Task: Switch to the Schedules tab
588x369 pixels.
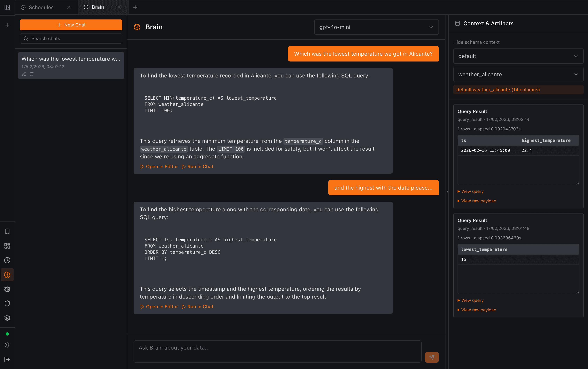Action: [40, 7]
